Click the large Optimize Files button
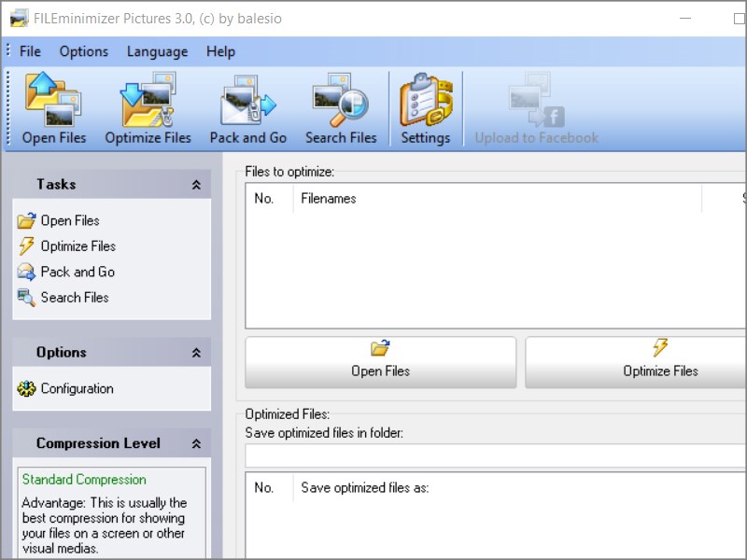Screen dimensions: 747x560 [x=636, y=362]
